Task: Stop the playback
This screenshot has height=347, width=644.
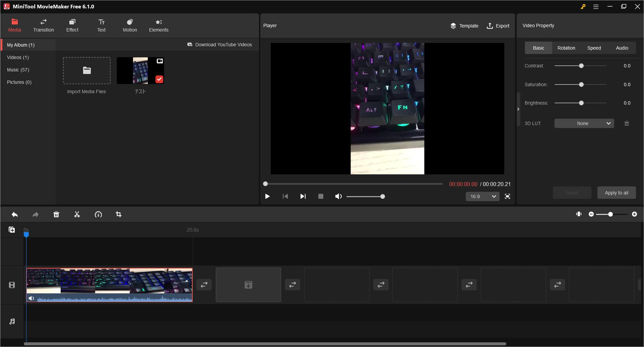Action: click(x=321, y=196)
